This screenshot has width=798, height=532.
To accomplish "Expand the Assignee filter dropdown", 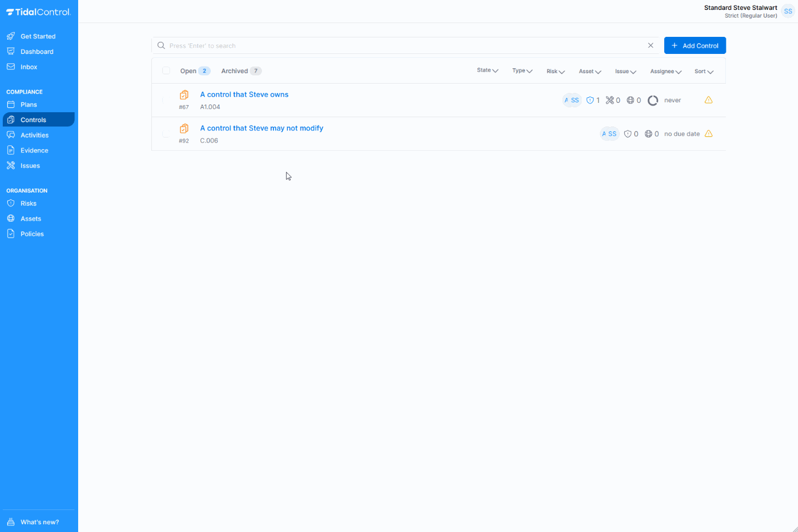I will click(665, 71).
